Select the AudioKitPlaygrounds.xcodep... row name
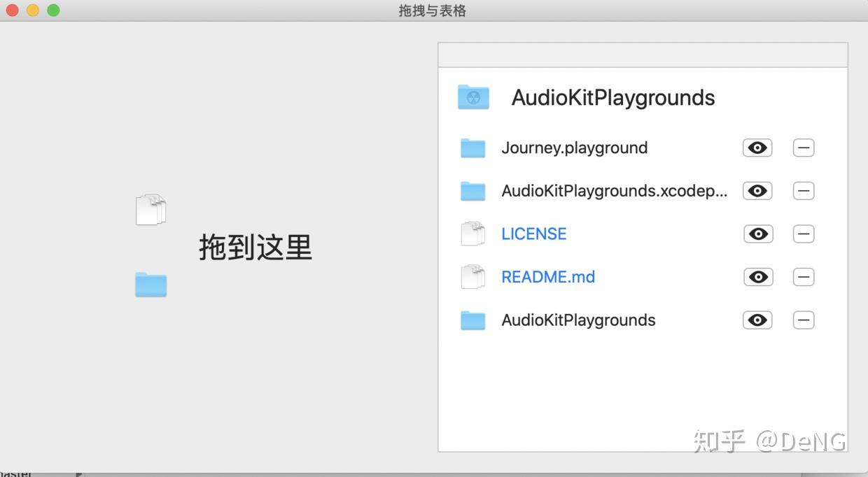 (x=615, y=191)
